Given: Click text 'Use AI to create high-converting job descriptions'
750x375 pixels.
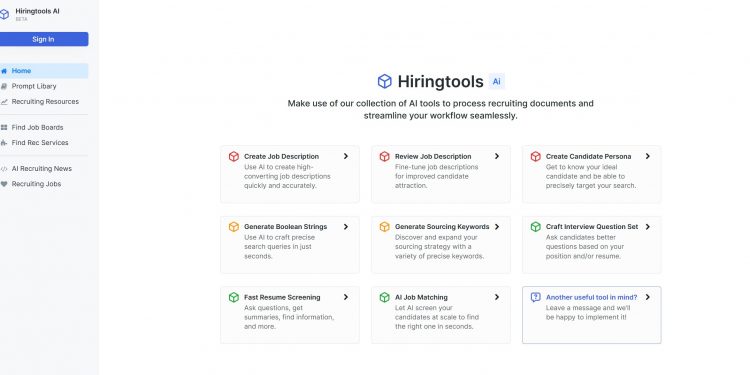Looking at the screenshot, I should [287, 176].
